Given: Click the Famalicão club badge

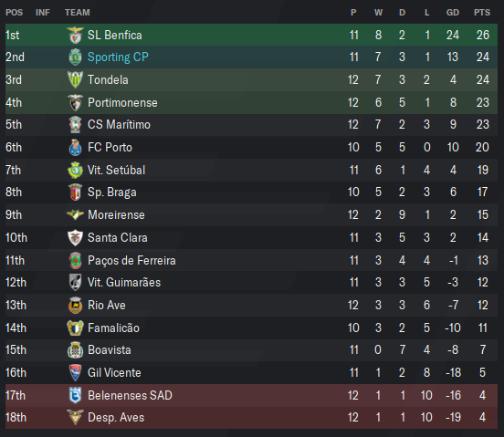Looking at the screenshot, I should point(75,328).
